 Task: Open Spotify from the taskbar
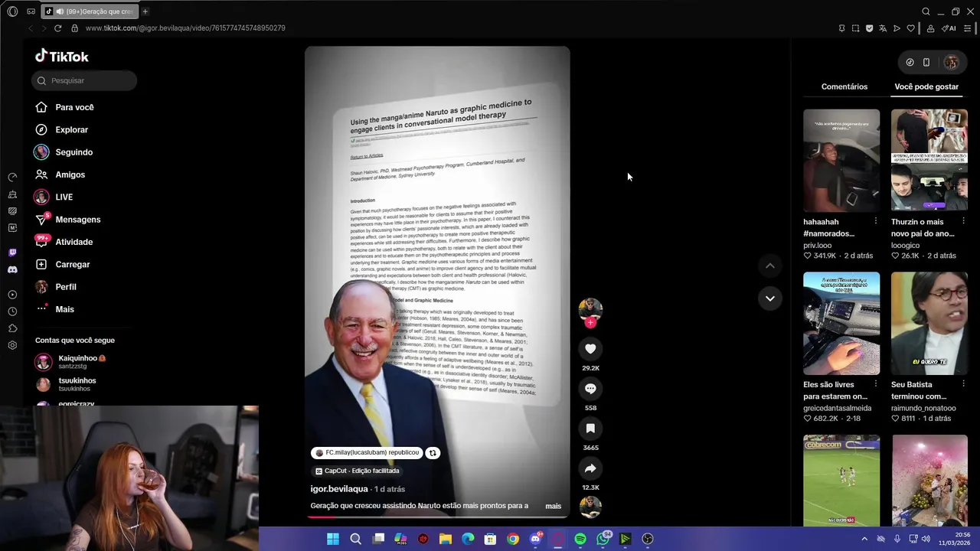point(580,539)
